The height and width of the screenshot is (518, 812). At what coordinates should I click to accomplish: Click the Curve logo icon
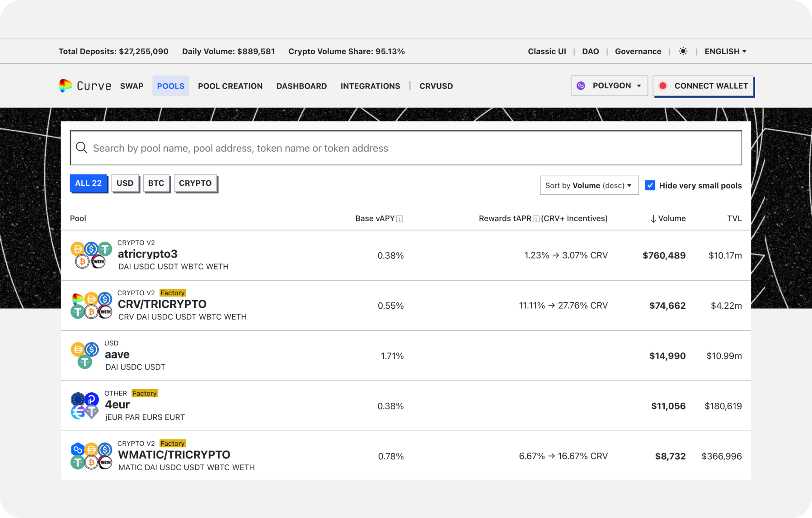(x=66, y=85)
